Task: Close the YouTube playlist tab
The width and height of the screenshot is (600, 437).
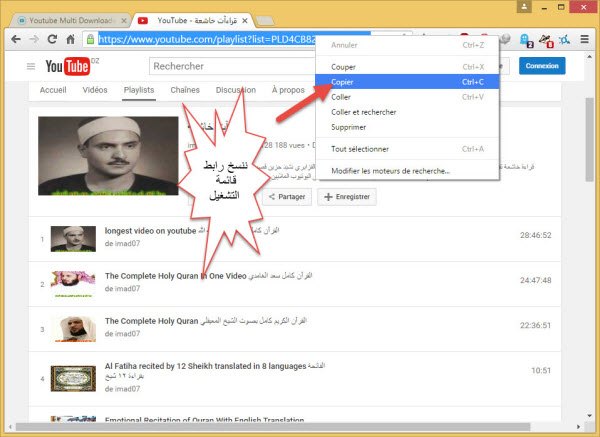Action: coord(245,21)
